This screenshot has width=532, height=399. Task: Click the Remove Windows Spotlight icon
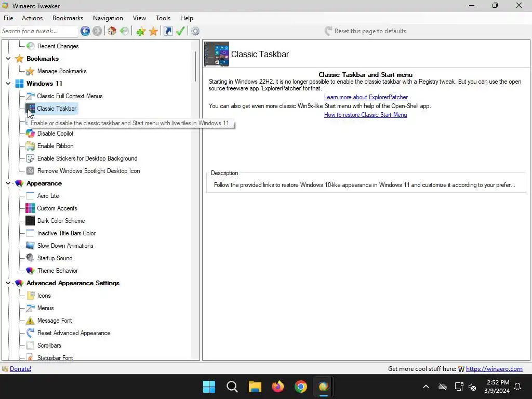click(x=30, y=171)
